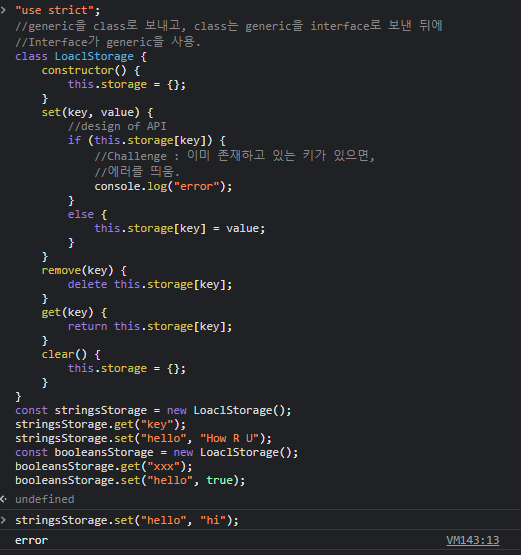Click the 'stringsStorage.set("hello", "How R U");' line
Image resolution: width=521 pixels, height=555 pixels.
(143, 438)
